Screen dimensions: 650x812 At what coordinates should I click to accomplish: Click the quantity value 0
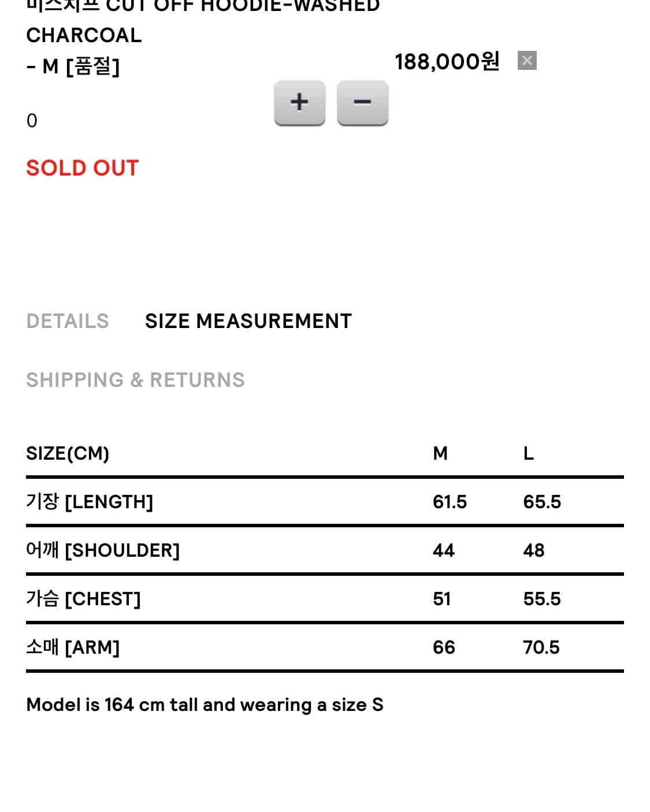pos(32,121)
